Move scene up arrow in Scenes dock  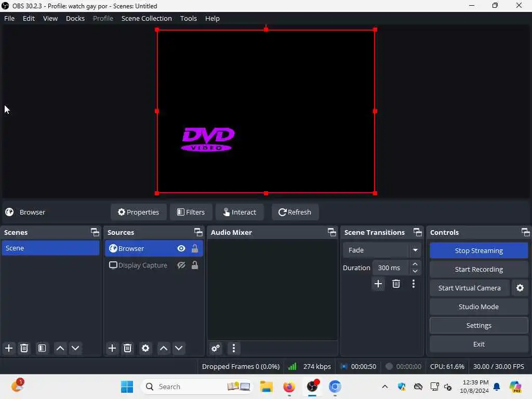(x=60, y=348)
